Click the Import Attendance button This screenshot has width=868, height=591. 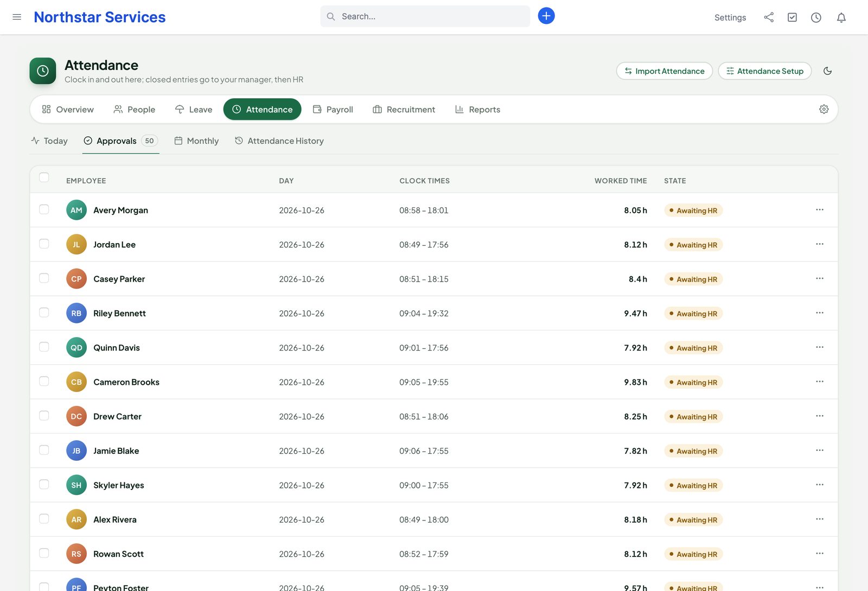[665, 71]
